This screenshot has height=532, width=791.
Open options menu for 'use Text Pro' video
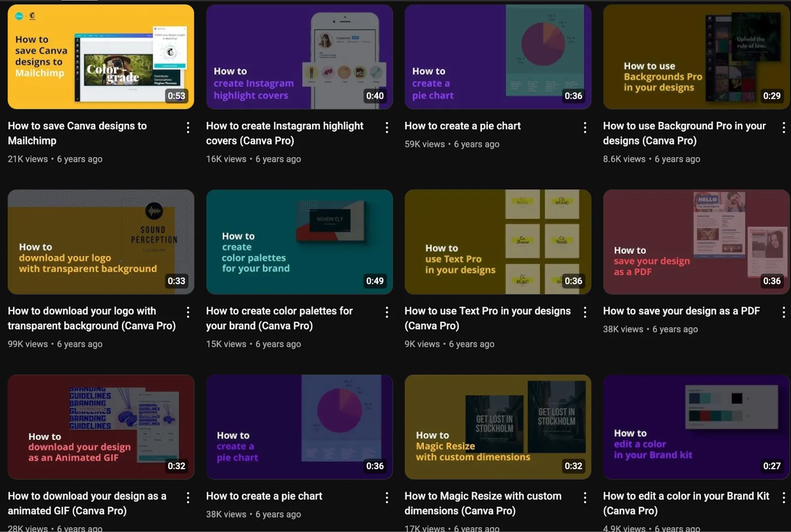585,312
